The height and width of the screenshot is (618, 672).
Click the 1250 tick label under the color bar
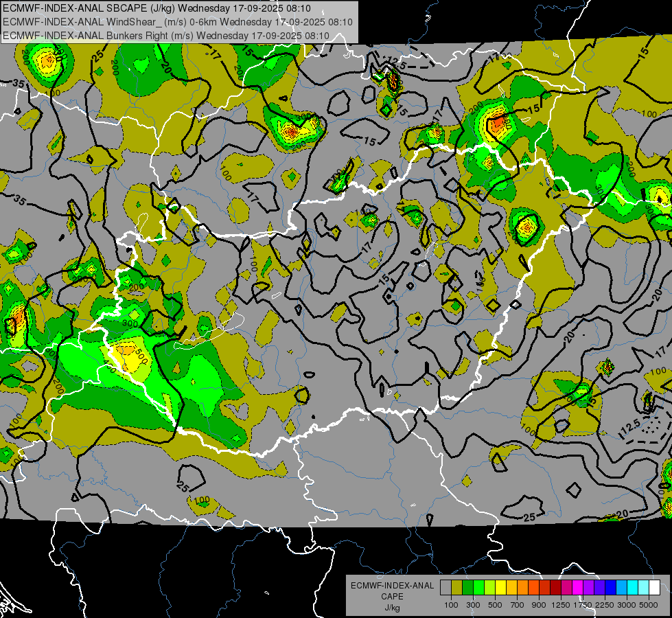pyautogui.click(x=561, y=605)
